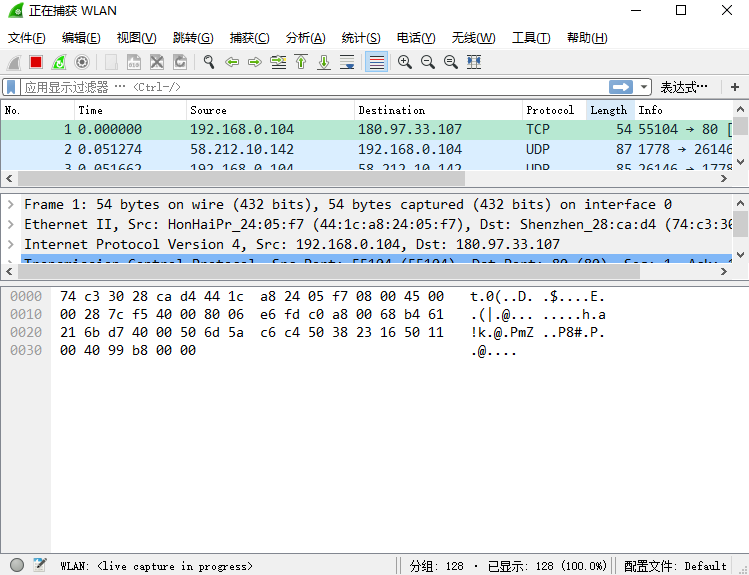Click the expert information circle icon
This screenshot has width=749, height=575.
coord(17,565)
